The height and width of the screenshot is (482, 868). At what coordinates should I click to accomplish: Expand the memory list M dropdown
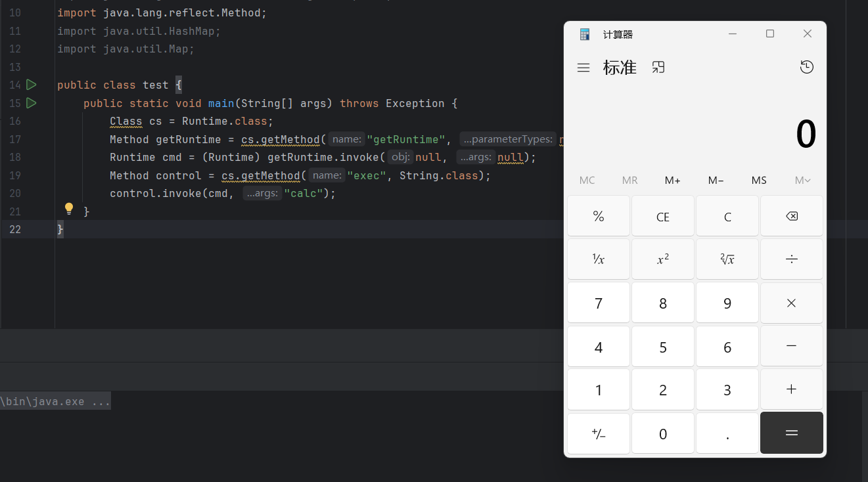pyautogui.click(x=802, y=181)
